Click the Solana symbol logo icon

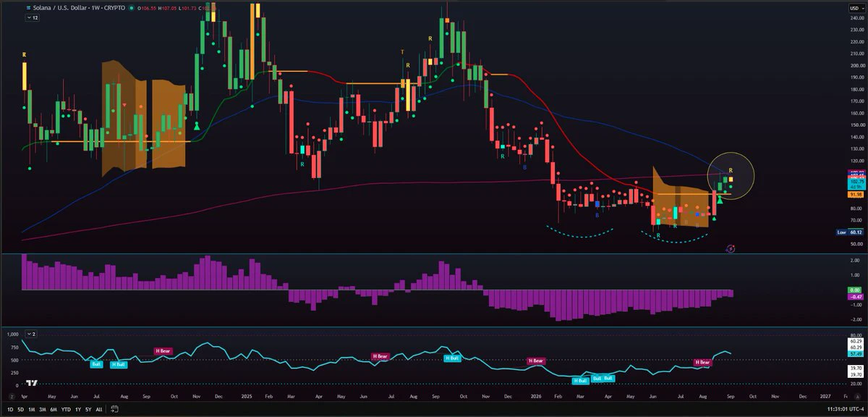(x=28, y=7)
